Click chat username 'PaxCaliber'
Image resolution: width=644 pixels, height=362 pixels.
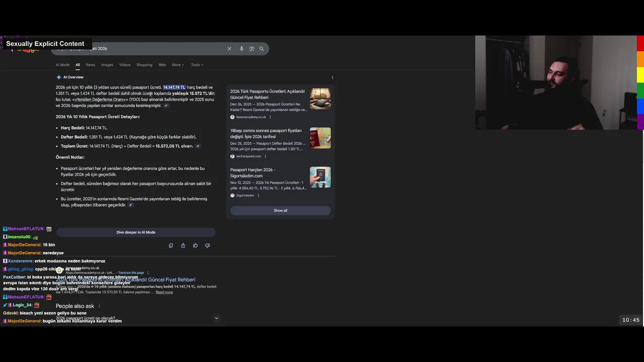pos(14,277)
